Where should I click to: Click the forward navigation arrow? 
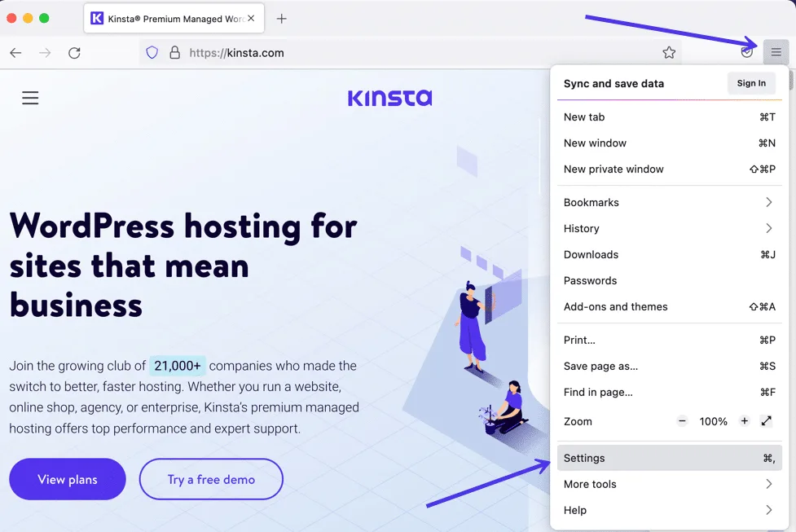pos(45,53)
